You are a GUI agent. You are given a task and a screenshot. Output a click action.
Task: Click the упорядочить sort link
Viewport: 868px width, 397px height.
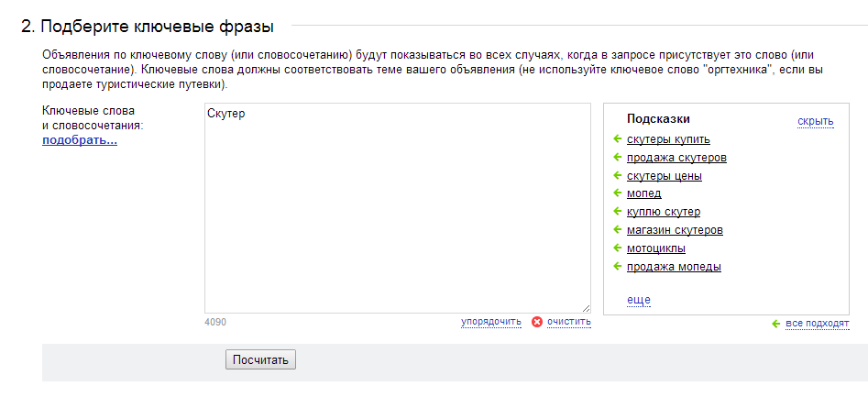(491, 322)
